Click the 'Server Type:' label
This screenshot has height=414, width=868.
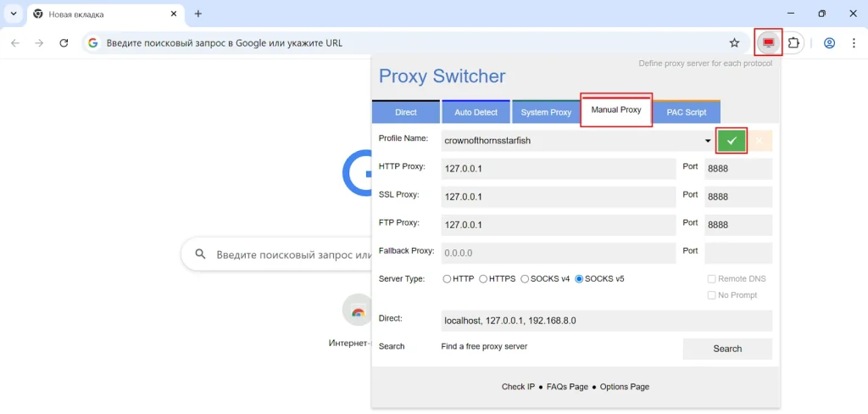[x=401, y=279]
